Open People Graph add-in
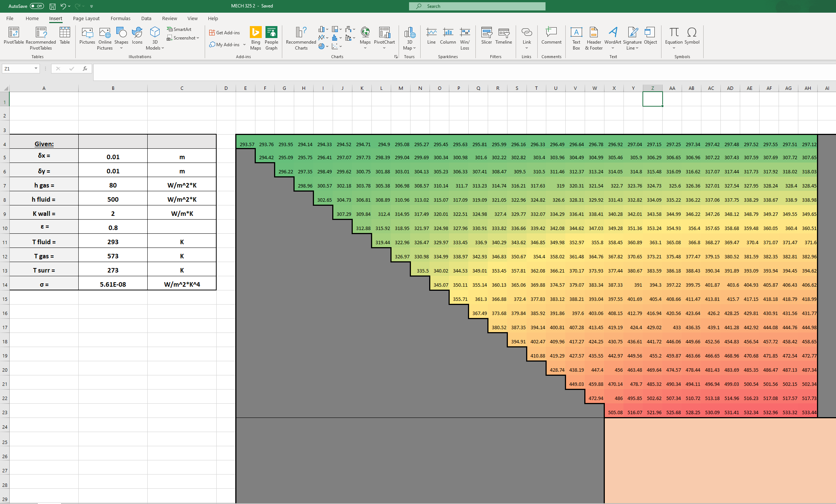 point(271,38)
